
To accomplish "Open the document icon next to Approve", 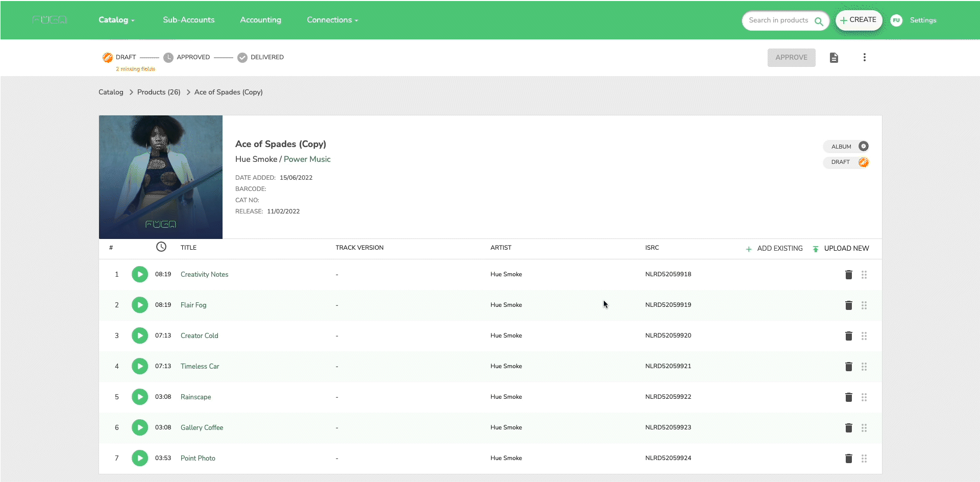I will pos(834,58).
